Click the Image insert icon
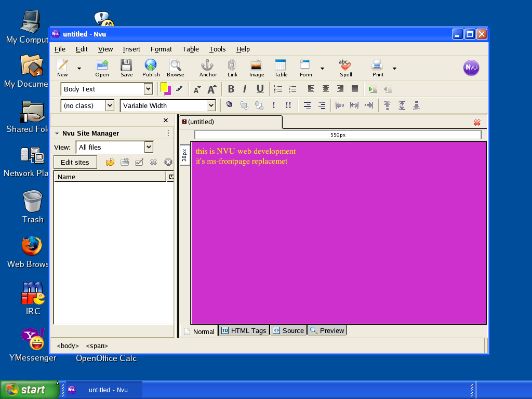532x399 pixels. [x=256, y=68]
